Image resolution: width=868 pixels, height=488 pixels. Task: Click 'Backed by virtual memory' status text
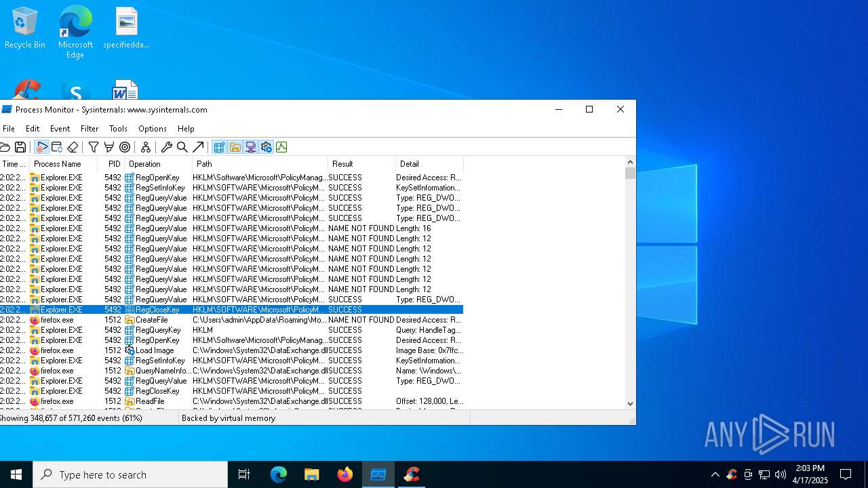click(x=229, y=418)
